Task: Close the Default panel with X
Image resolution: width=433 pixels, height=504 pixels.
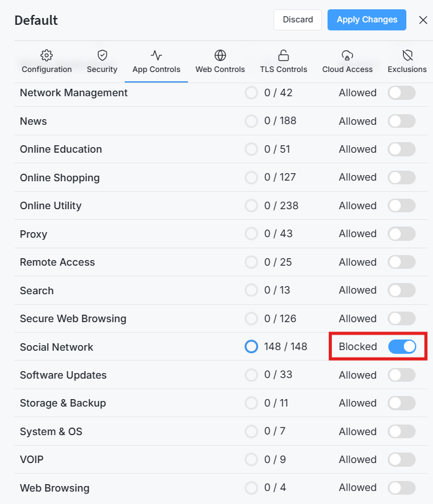Action: click(423, 20)
